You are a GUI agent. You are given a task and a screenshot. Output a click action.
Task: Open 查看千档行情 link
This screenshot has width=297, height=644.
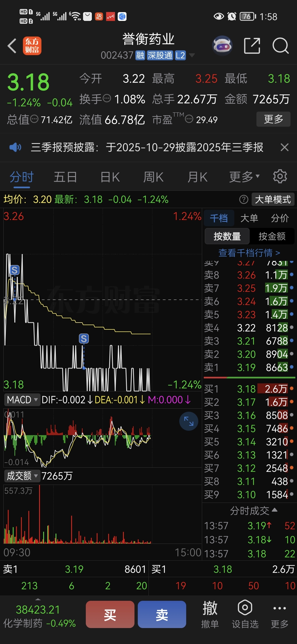[249, 253]
